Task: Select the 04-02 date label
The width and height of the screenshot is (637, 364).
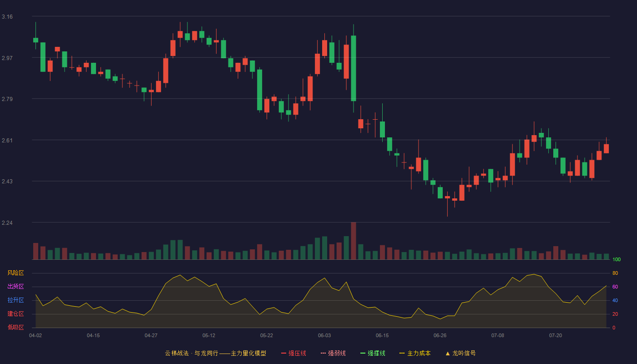Action: (35, 335)
